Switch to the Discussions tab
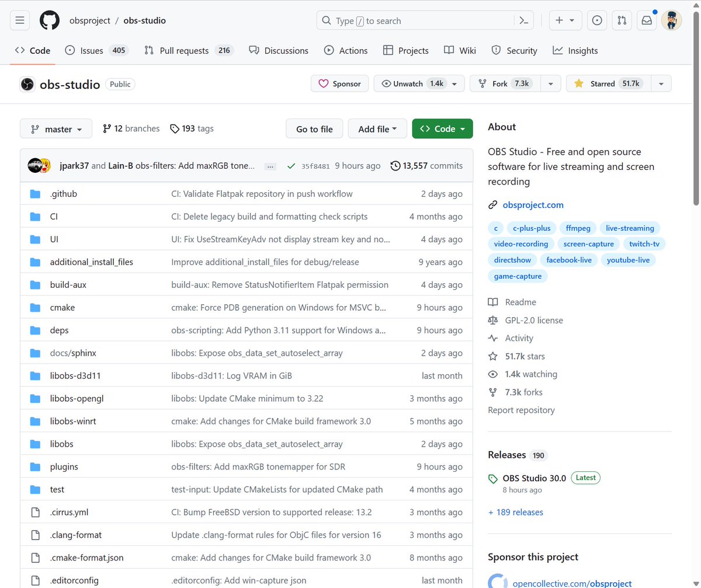This screenshot has height=588, width=701. tap(279, 51)
